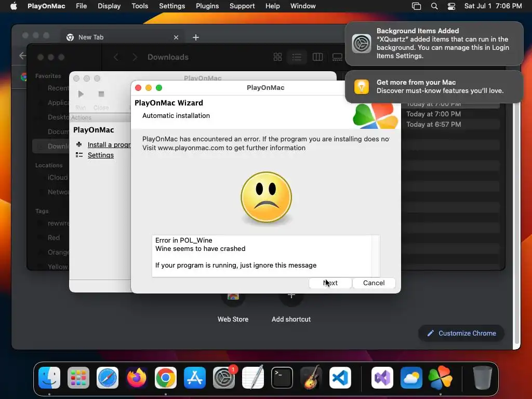Screen dimensions: 532x399
Task: Open the Get more from your Mac notification
Action: (434, 87)
